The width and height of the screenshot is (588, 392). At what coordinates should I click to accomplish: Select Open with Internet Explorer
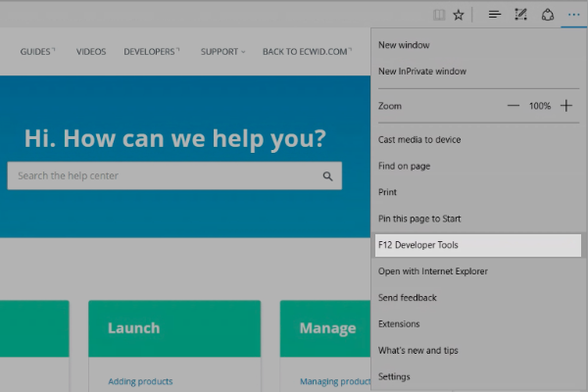tap(432, 271)
